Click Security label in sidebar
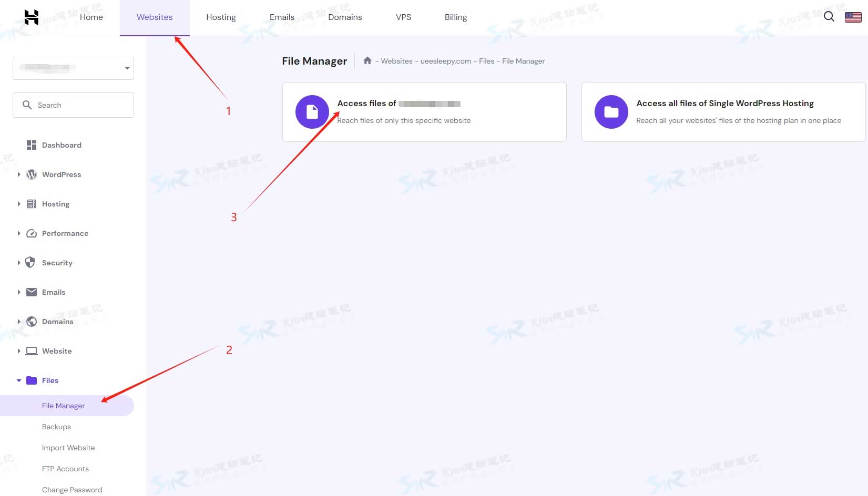Screen dimensions: 868x496 57,263
